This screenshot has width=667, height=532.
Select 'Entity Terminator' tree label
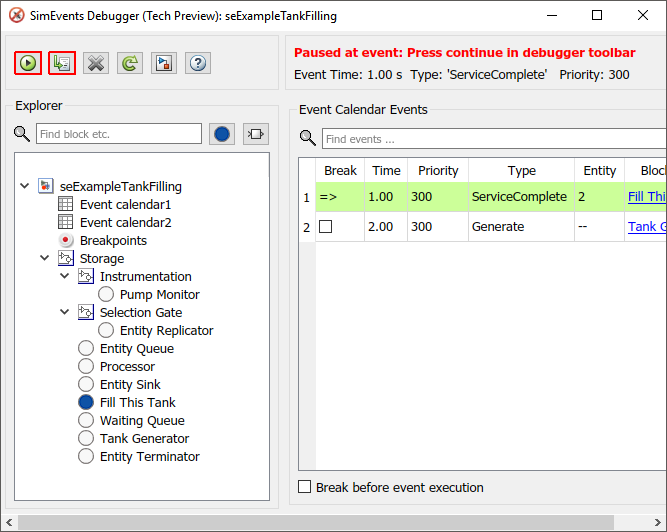coord(149,457)
